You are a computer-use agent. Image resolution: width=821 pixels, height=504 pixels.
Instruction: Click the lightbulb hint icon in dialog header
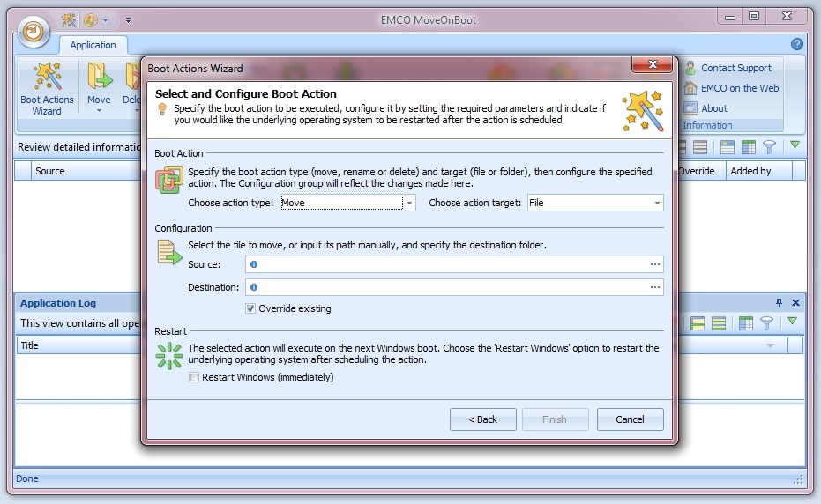(x=163, y=109)
